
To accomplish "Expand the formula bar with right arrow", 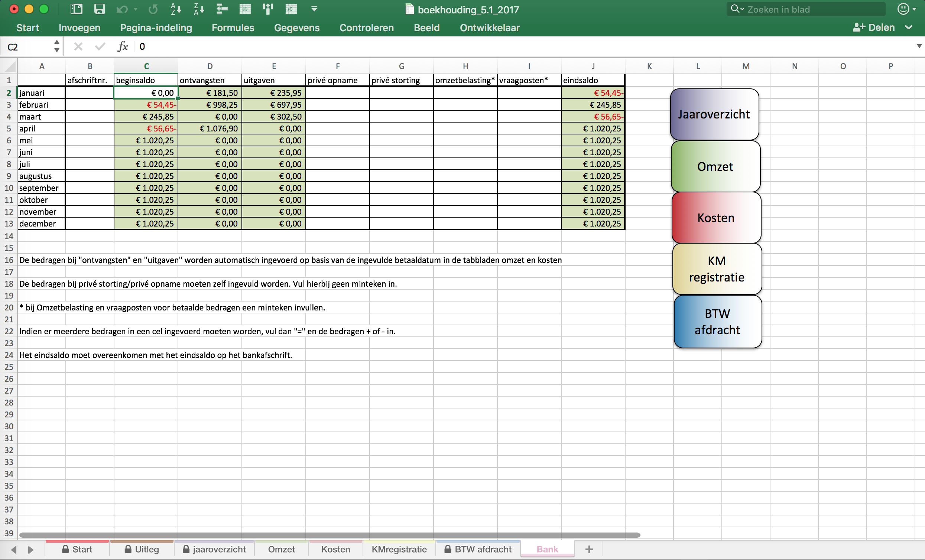I will (919, 46).
